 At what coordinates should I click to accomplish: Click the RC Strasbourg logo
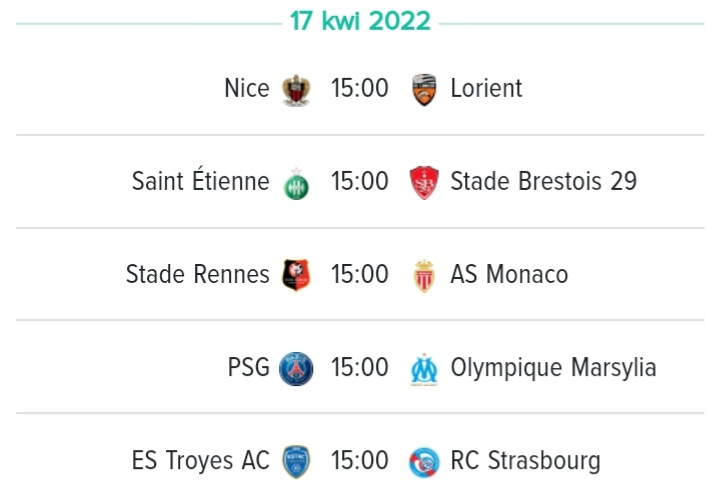pos(424,462)
